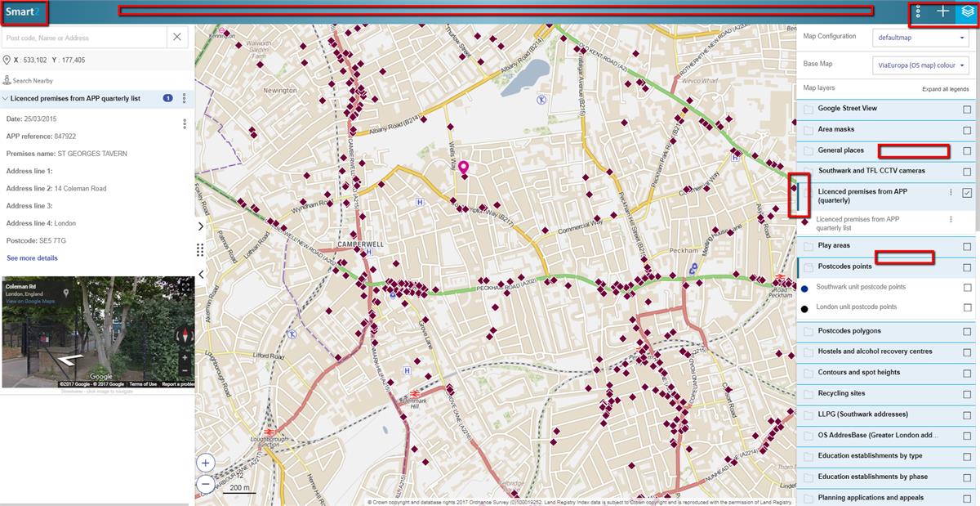This screenshot has height=506, width=980.
Task: Enable Hostels and alcohol recovery centres checkbox
Action: tap(967, 352)
